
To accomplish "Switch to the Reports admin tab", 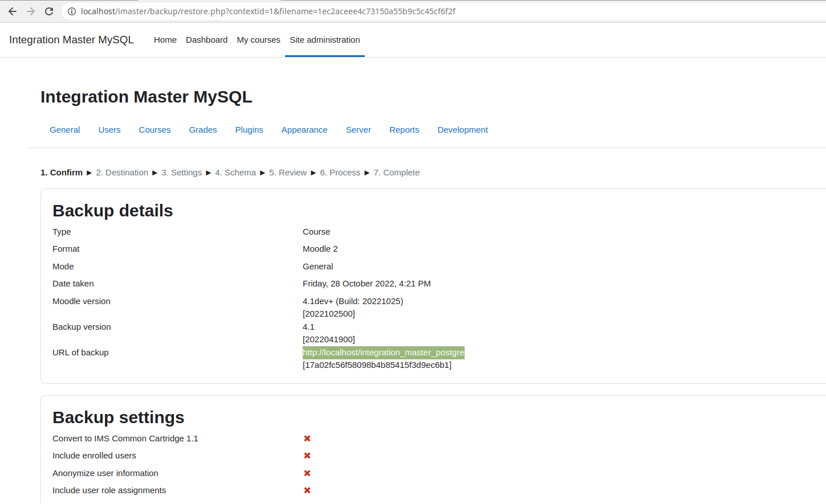I will 404,130.
